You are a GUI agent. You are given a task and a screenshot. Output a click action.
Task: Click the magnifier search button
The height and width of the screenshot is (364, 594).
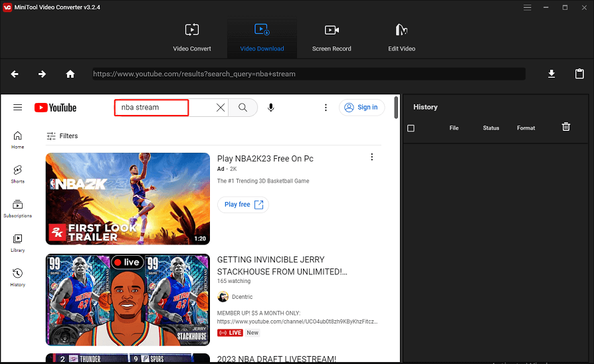243,108
